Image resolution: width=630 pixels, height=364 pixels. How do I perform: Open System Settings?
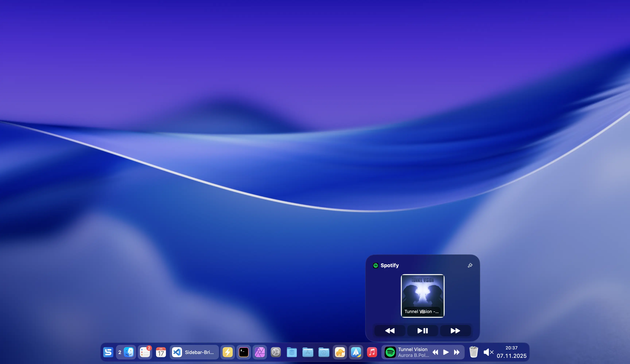pyautogui.click(x=276, y=352)
